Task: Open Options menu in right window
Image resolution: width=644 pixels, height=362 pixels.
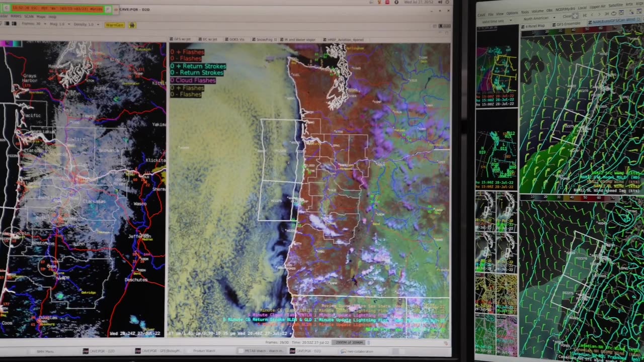Action: (512, 13)
